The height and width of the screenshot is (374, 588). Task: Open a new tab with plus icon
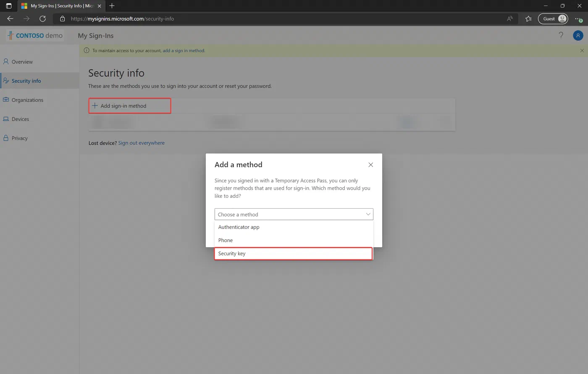click(x=112, y=6)
